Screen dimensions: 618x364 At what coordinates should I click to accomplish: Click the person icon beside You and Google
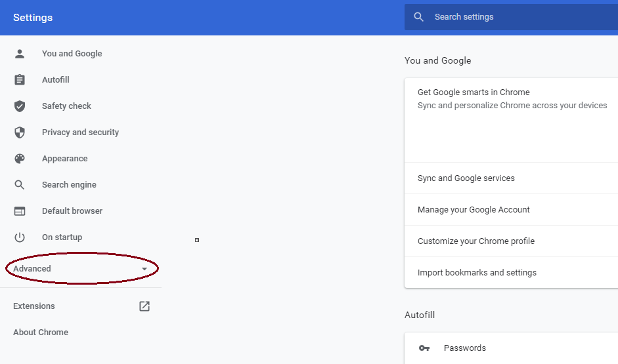(19, 54)
